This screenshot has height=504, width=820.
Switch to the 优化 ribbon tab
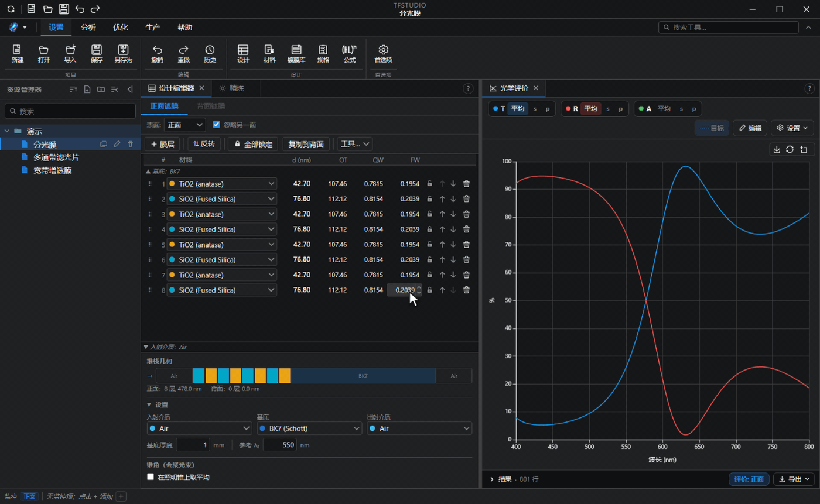click(121, 28)
